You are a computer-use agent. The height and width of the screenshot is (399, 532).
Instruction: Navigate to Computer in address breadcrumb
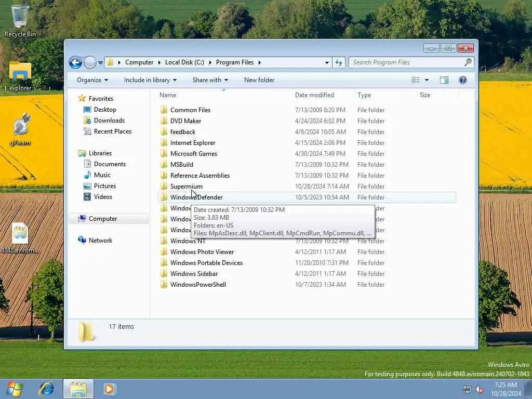139,62
